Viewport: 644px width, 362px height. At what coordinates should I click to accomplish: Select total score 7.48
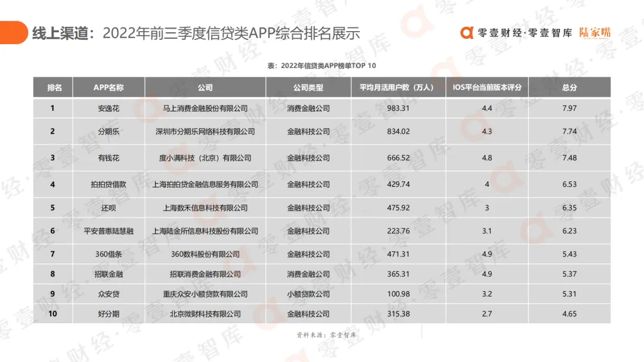point(569,158)
